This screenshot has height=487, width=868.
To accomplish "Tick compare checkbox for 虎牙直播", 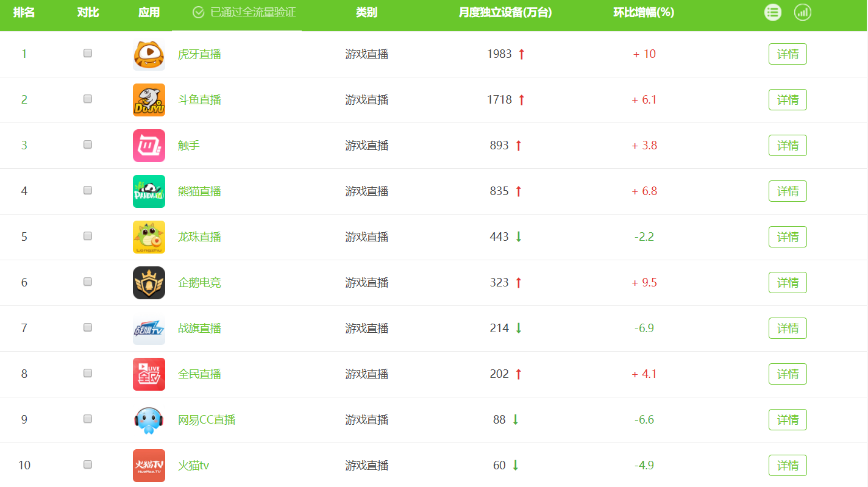I will coord(88,53).
